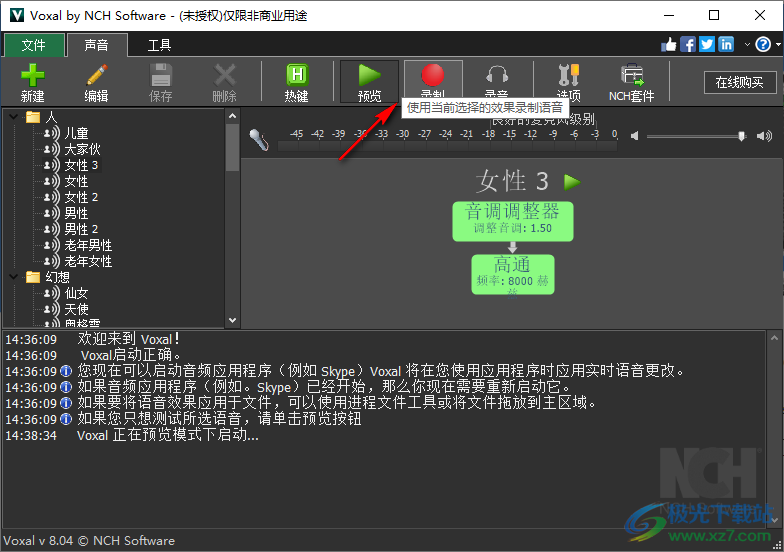
Task: Select the 男性 voice
Action: (76, 214)
